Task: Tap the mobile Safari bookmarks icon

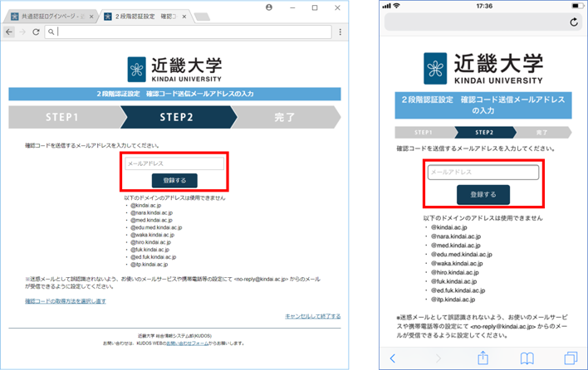Action: tap(527, 358)
